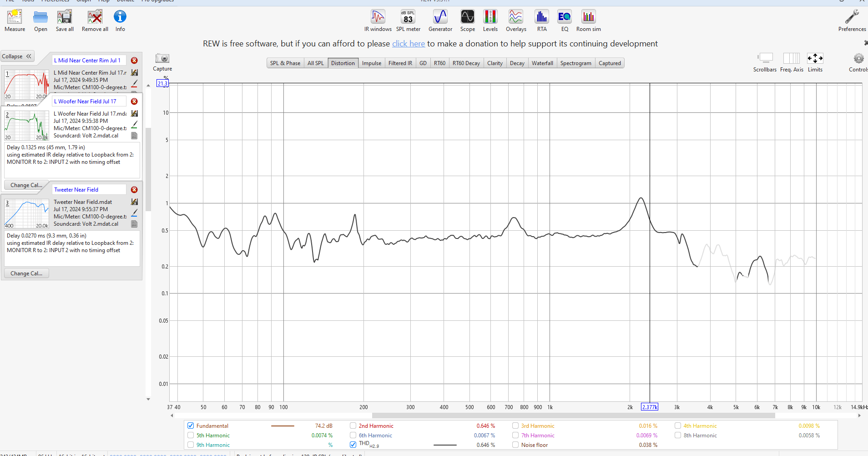Screen dimensions: 868x456
Task: Enable the 6th Harmonic checkbox
Action: pyautogui.click(x=353, y=436)
